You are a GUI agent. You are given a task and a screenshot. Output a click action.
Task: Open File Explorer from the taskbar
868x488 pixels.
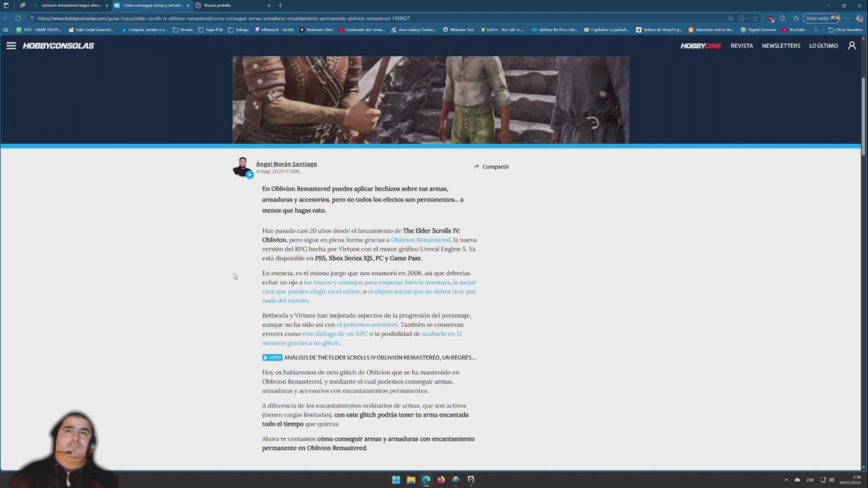pyautogui.click(x=411, y=480)
